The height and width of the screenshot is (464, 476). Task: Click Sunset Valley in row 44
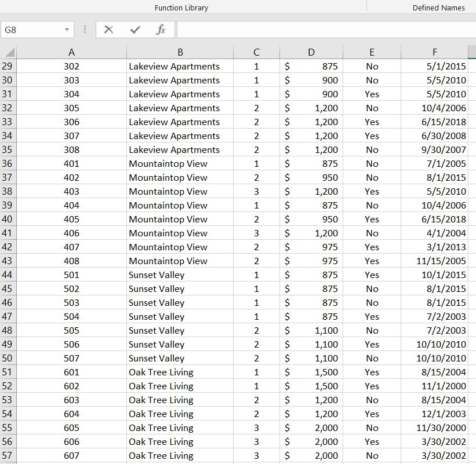[x=180, y=275]
